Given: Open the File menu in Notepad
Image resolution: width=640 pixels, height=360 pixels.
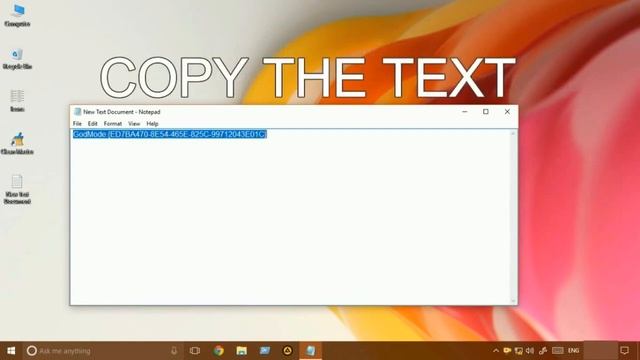Looking at the screenshot, I should [77, 124].
